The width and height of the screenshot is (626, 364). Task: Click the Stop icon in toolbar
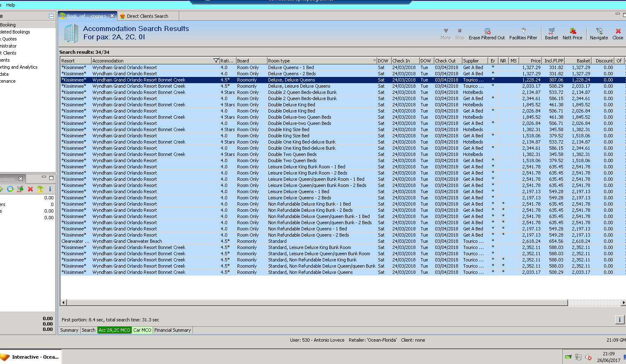pyautogui.click(x=460, y=31)
